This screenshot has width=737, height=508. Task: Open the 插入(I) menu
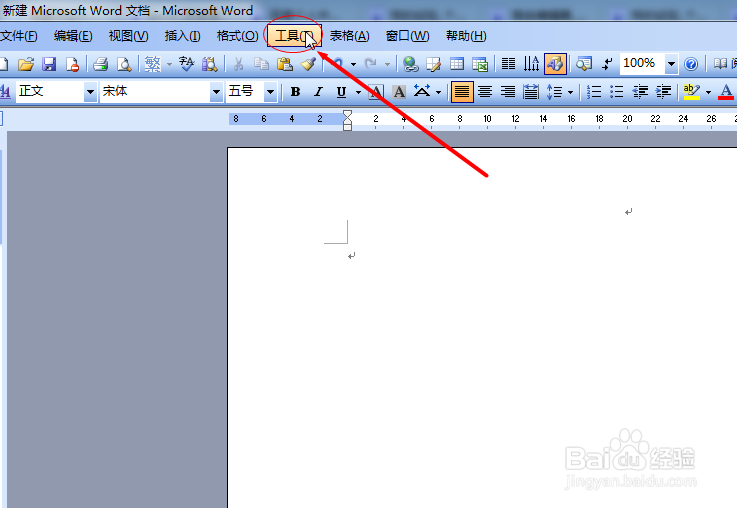tap(182, 36)
